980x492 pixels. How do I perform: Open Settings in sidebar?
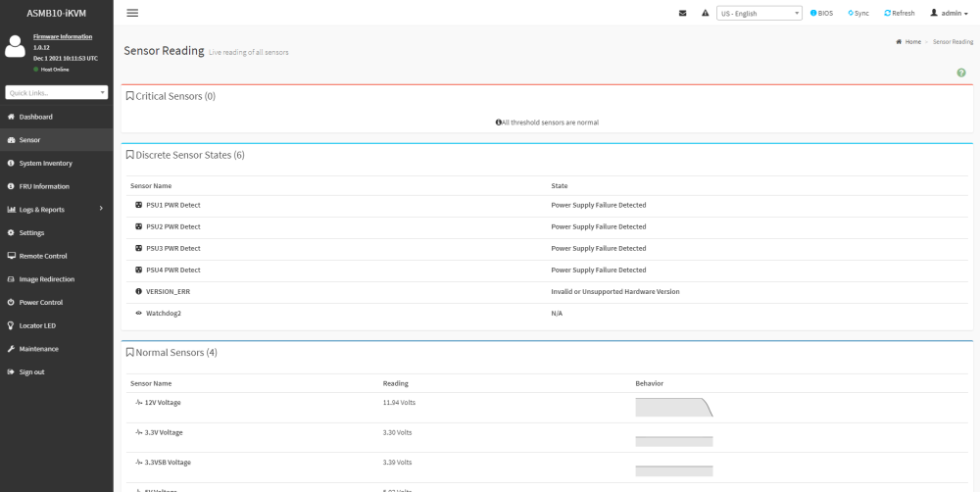click(56, 232)
